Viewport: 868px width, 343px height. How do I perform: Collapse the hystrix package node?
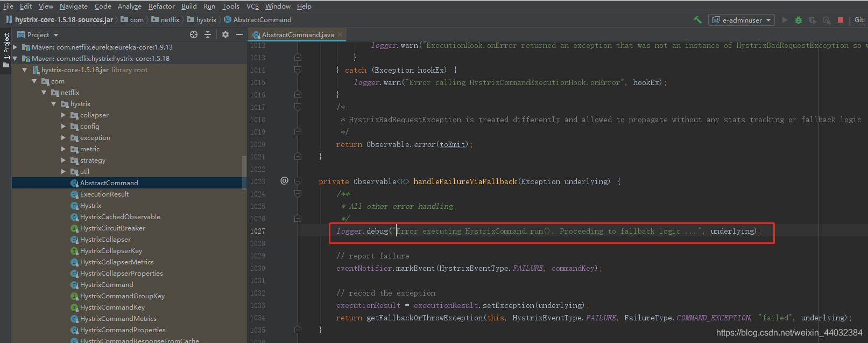click(53, 103)
